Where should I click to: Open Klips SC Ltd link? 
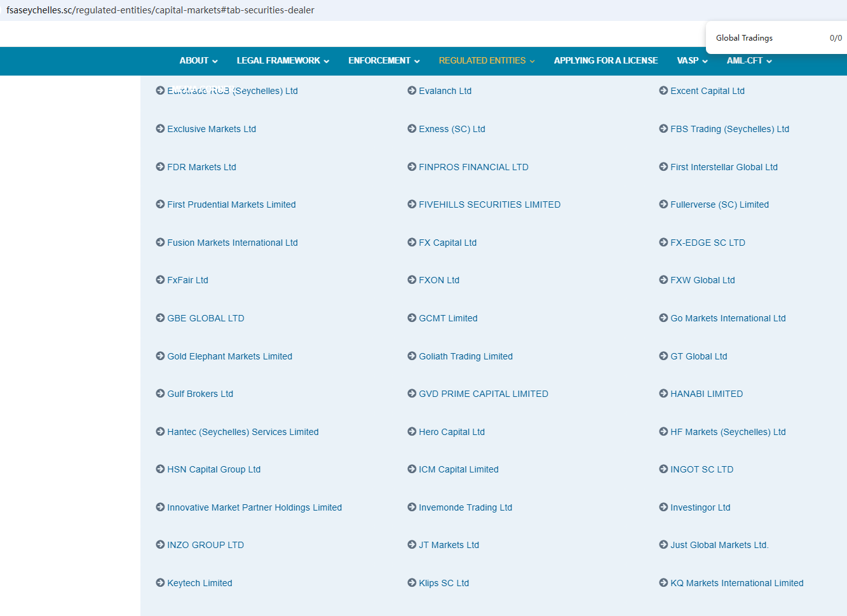[x=444, y=583]
